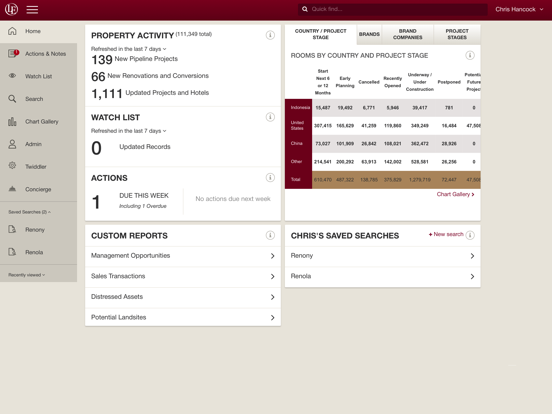Click Total row header in table
The height and width of the screenshot is (414, 552).
tap(299, 180)
